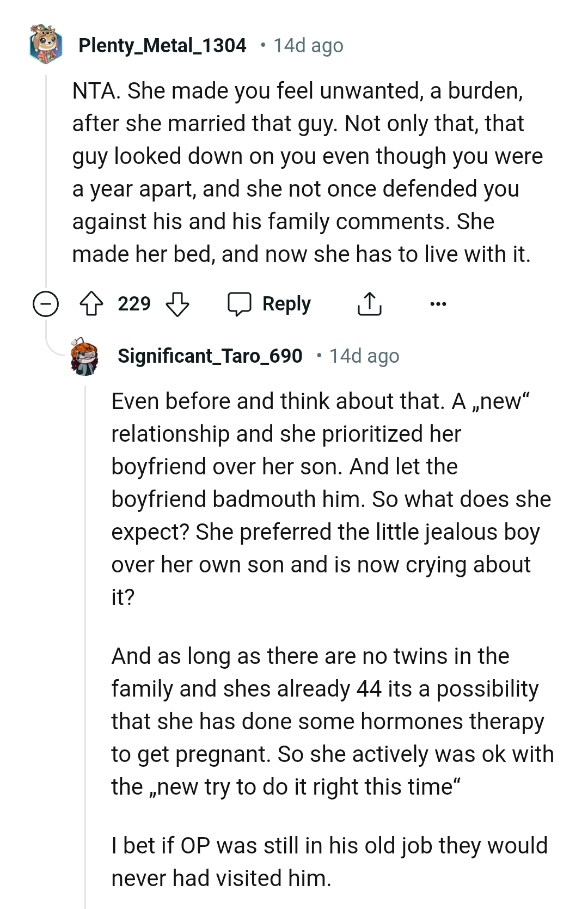Image resolution: width=588 pixels, height=909 pixels.
Task: Downvote Plenty_Metal_1304's comment
Action: click(x=177, y=304)
